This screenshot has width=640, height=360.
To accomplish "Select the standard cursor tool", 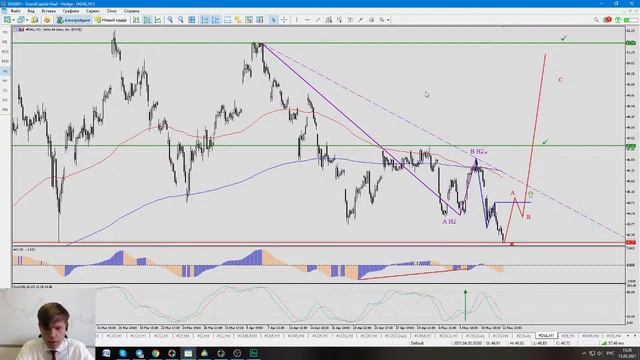I will tap(273, 20).
